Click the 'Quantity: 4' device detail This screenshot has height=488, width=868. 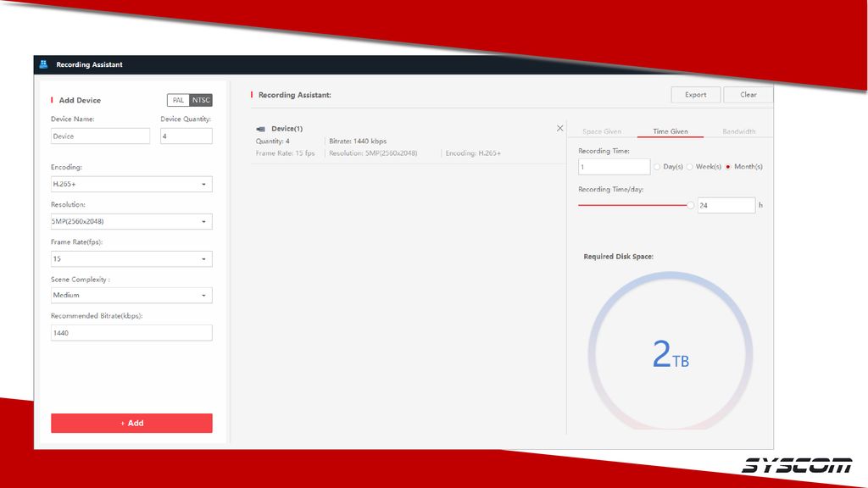pyautogui.click(x=272, y=141)
